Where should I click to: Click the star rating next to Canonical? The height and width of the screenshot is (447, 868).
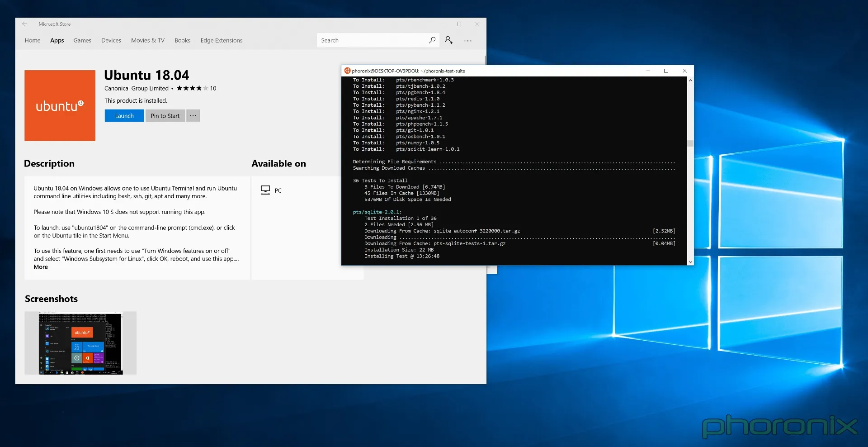pos(192,88)
